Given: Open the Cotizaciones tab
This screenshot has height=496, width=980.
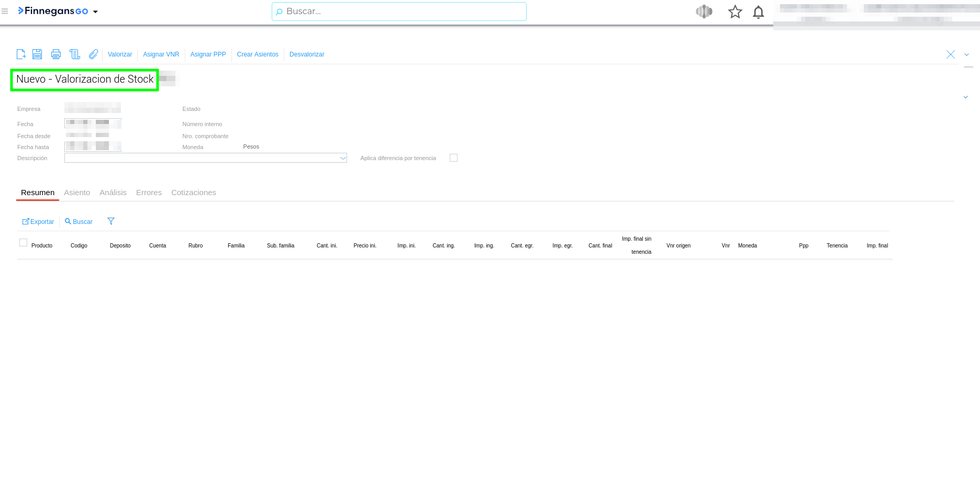Looking at the screenshot, I should click(193, 193).
